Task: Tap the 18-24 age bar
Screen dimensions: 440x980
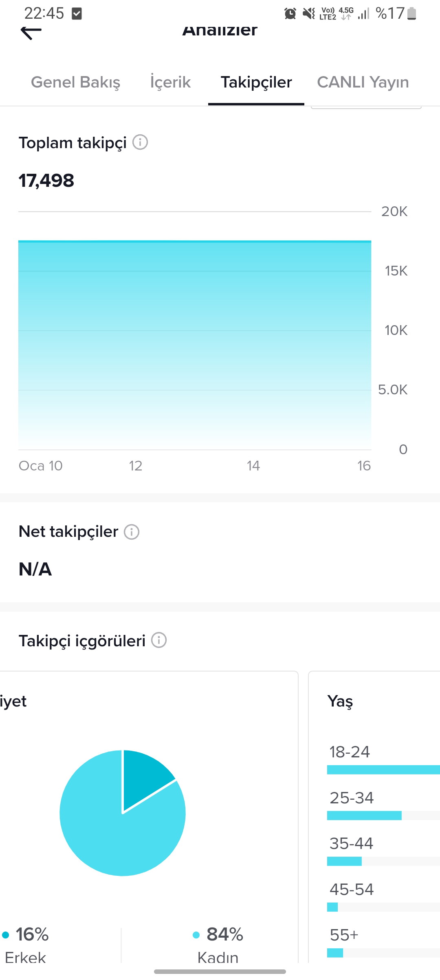Action: pyautogui.click(x=383, y=769)
